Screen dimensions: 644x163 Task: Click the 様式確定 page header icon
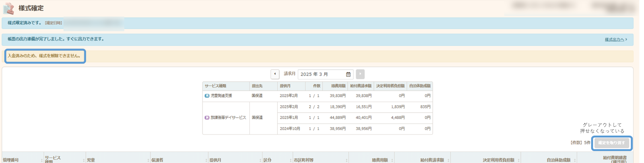coord(8,8)
